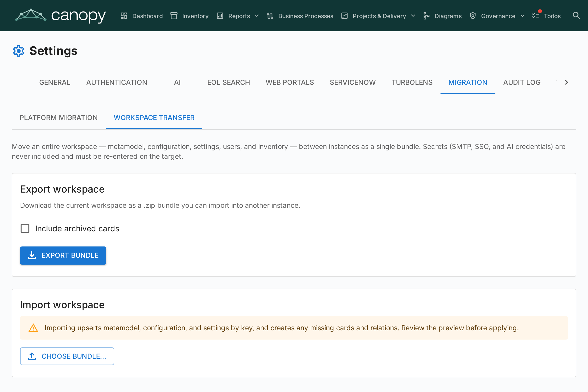
Task: Click the Settings gear icon
Action: (19, 51)
